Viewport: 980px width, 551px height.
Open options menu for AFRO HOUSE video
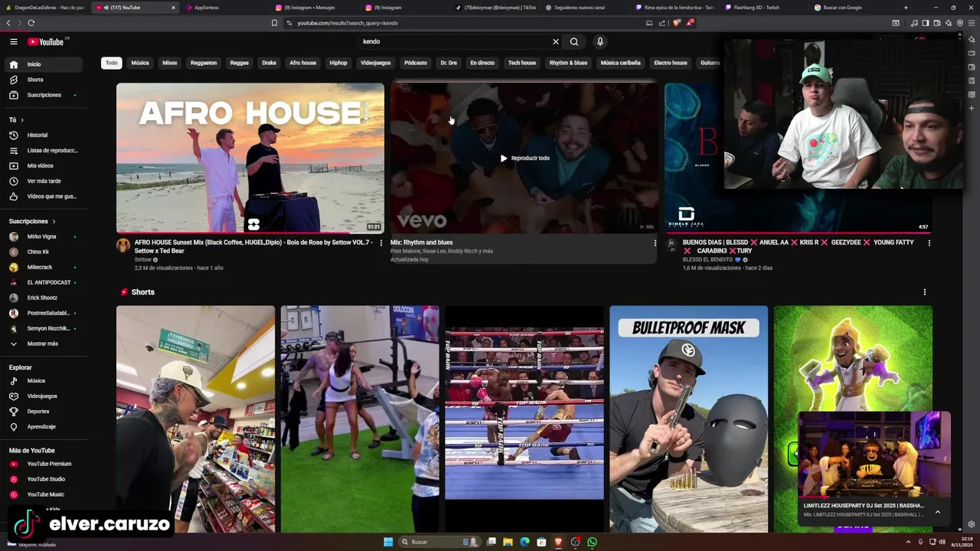pos(381,243)
